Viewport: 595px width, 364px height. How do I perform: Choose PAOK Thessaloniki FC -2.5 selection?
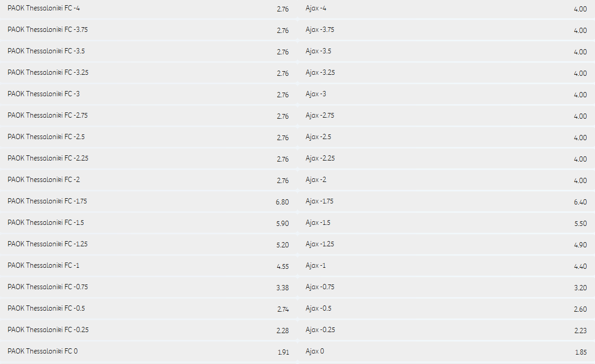click(x=148, y=137)
